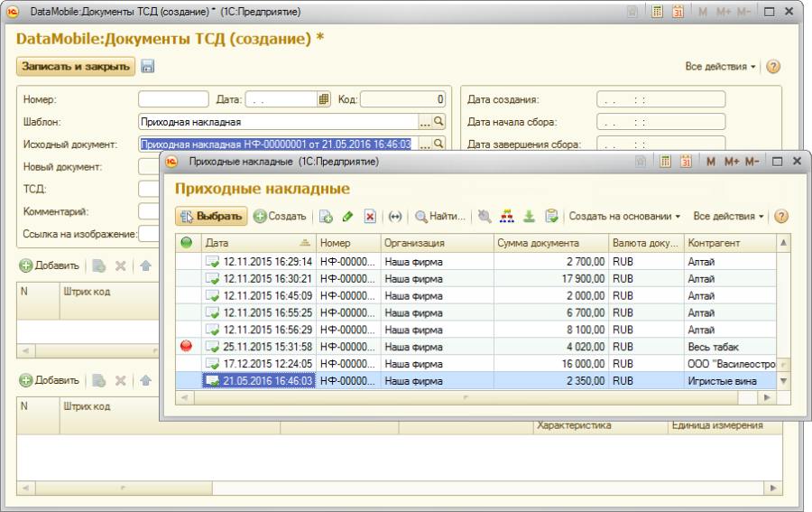Open Все действия menu in invoices window
The height and width of the screenshot is (512, 812).
coord(728,216)
